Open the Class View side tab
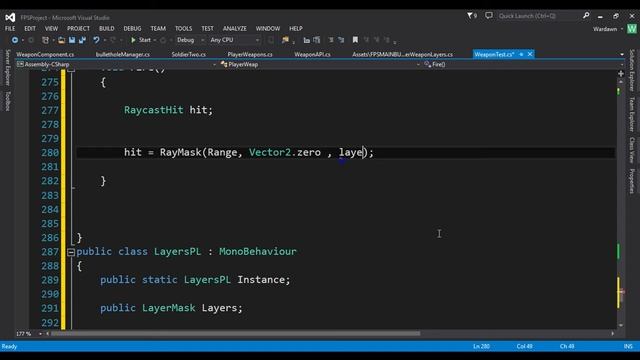This screenshot has height=360, width=640. click(632, 150)
